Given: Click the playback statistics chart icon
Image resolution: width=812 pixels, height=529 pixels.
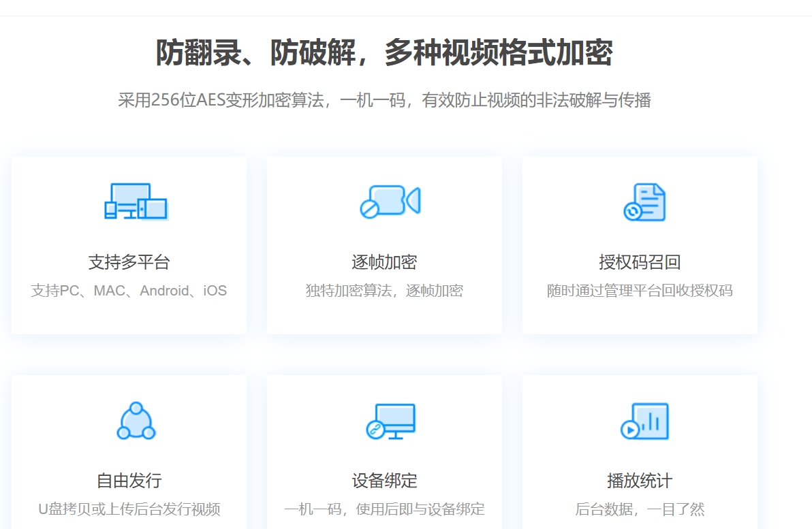Looking at the screenshot, I should [x=644, y=421].
